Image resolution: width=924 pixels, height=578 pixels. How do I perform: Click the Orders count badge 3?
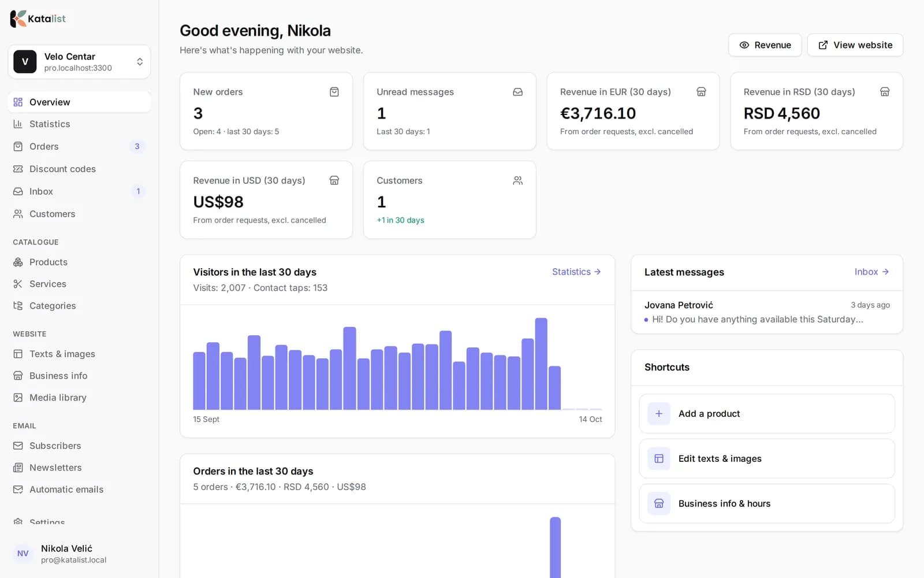point(137,147)
